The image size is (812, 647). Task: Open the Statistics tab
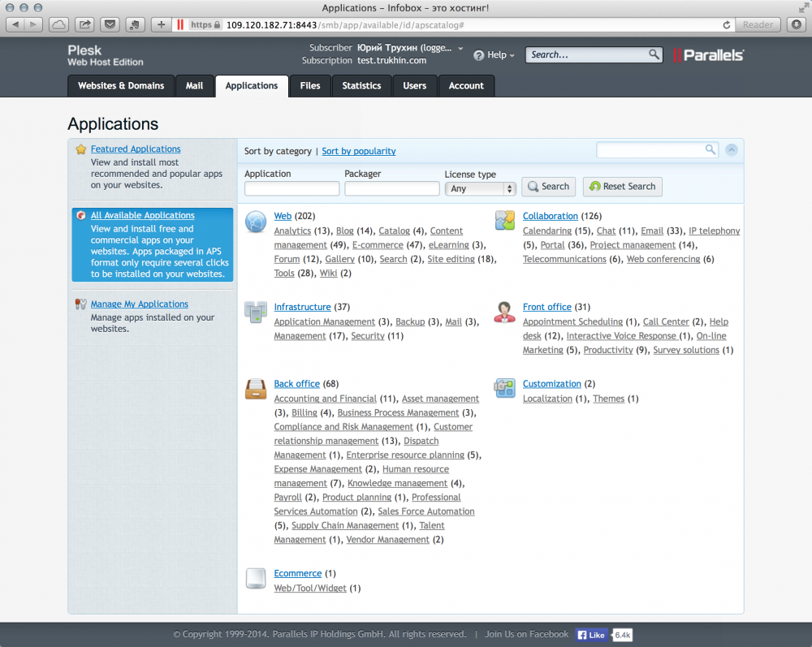(361, 86)
